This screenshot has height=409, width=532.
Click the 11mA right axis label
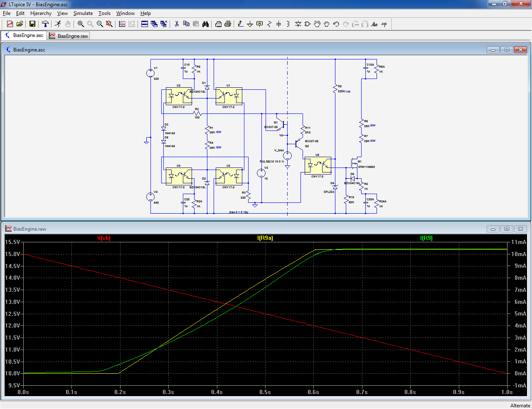(519, 242)
